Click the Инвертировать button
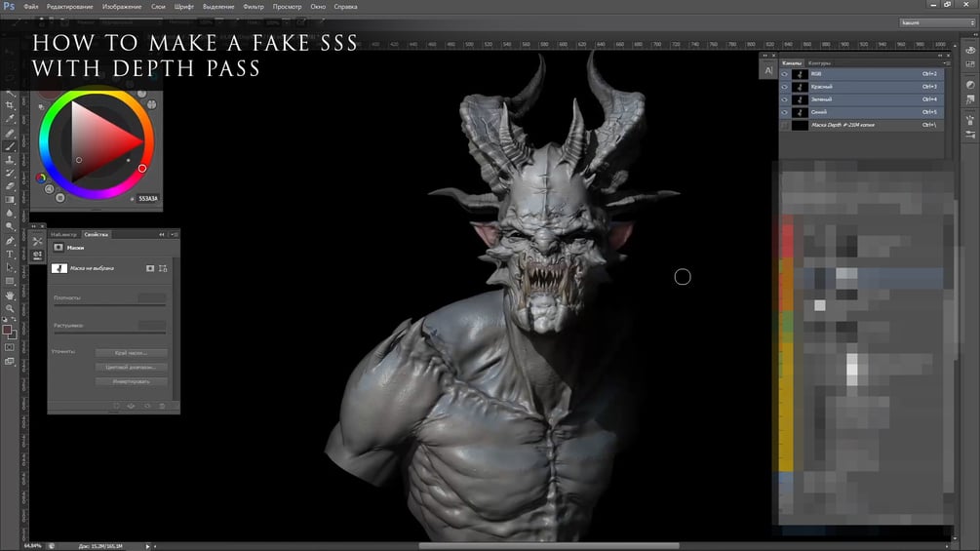This screenshot has width=980, height=551. [132, 381]
